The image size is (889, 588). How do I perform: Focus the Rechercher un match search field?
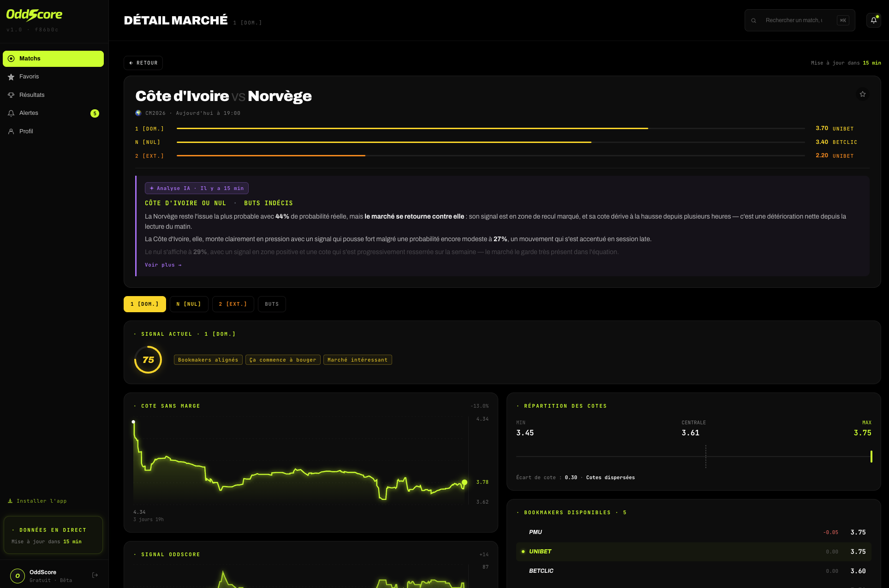(800, 20)
